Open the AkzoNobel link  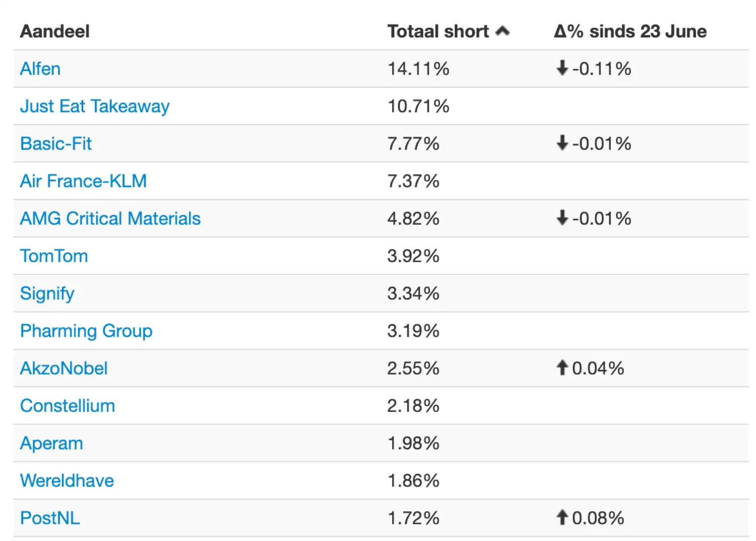point(64,368)
